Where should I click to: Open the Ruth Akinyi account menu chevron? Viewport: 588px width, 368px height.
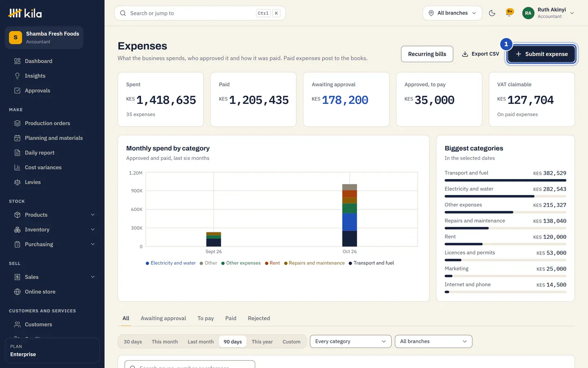tap(572, 13)
